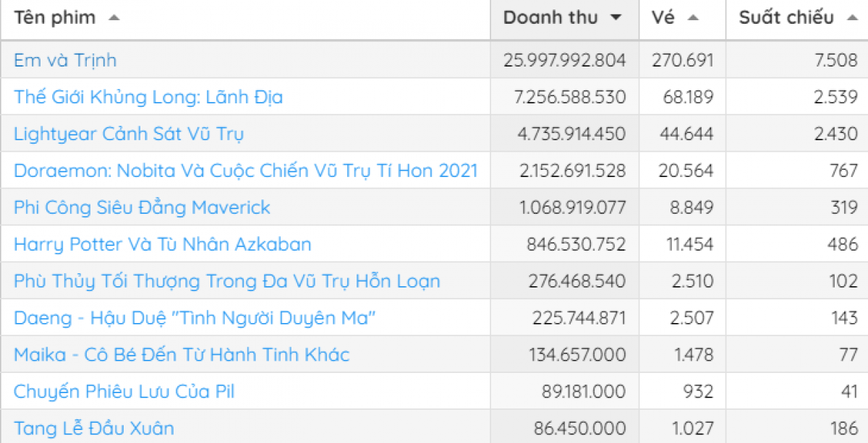Open Chuyến Phiêu Lưu Của Pil link
This screenshot has width=868, height=443.
(x=124, y=392)
